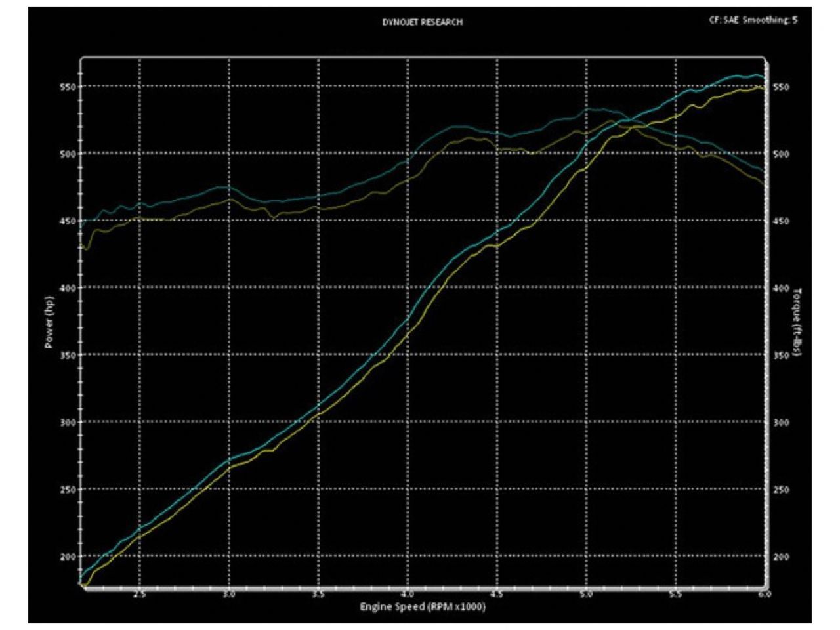Click the CF: SAE Smoothing: 5 label

[x=753, y=20]
